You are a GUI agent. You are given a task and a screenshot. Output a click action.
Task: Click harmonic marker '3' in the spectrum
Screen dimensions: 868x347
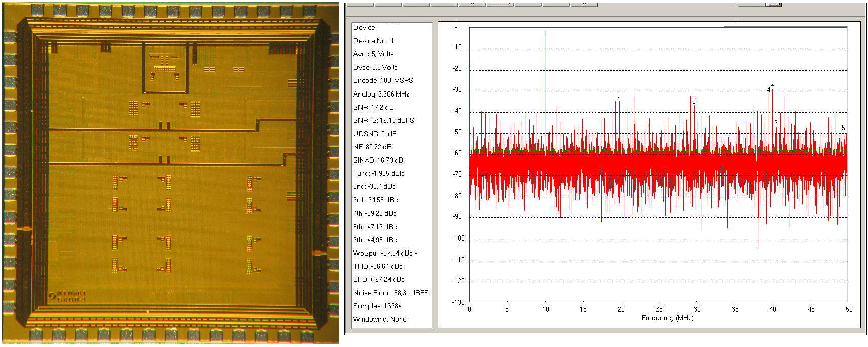tap(694, 101)
